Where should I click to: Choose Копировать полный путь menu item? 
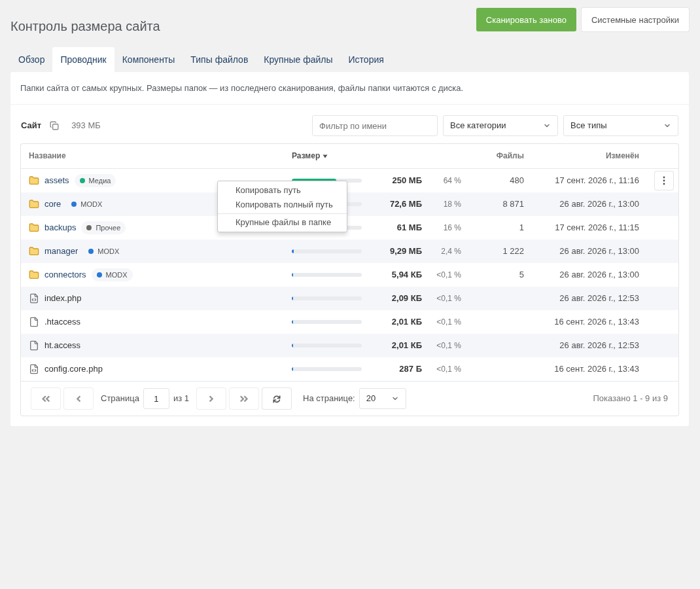[282, 205]
